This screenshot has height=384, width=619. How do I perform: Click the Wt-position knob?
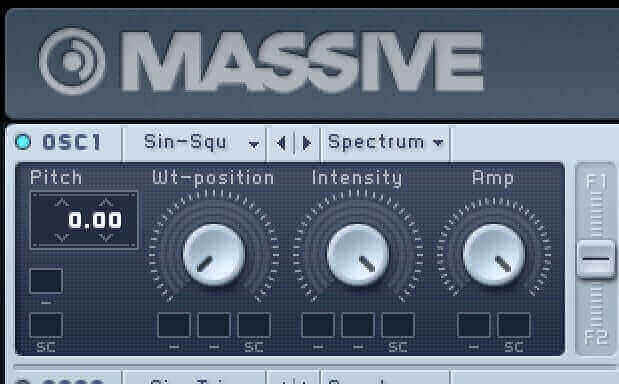point(214,255)
